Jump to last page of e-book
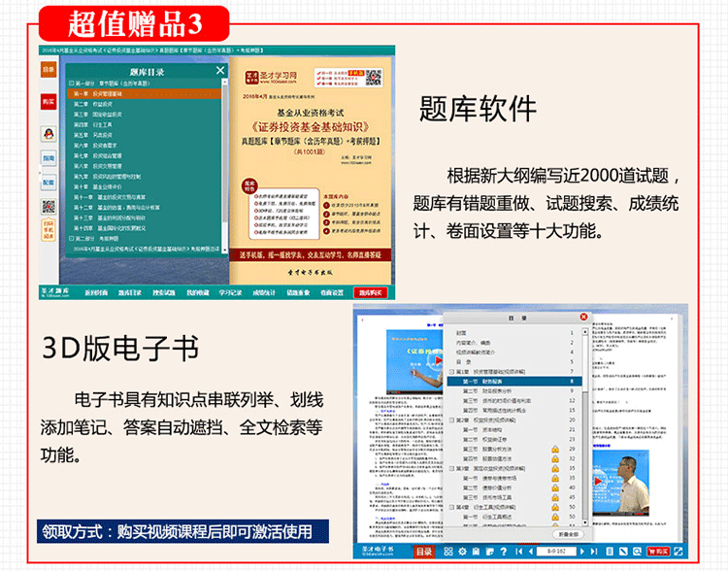 tap(594, 552)
